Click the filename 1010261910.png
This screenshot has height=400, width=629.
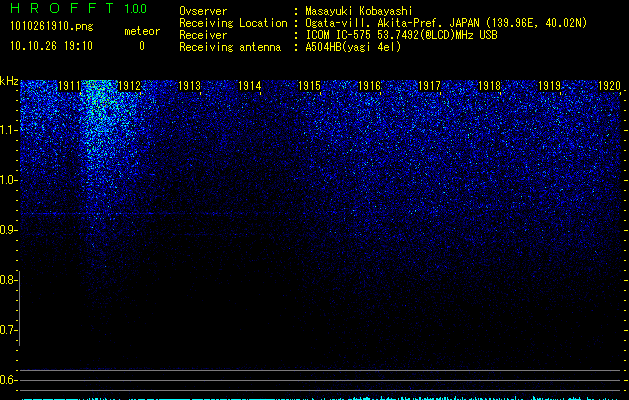[51, 26]
